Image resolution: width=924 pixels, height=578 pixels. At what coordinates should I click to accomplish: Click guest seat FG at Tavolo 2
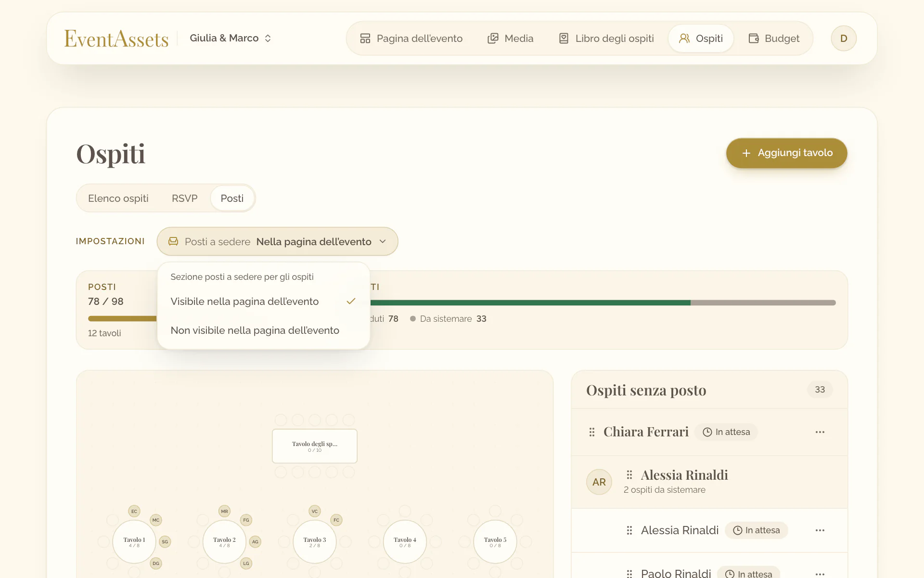[x=246, y=520]
